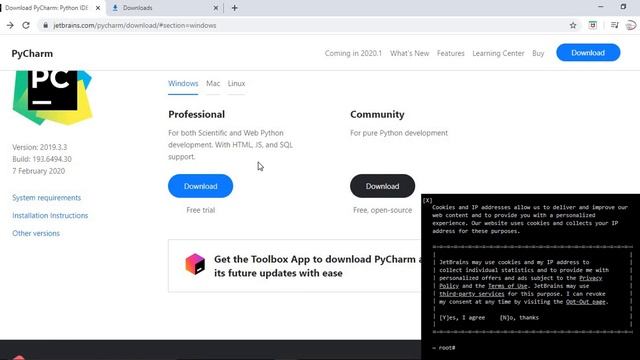Open the third-party services link
The height and width of the screenshot is (360, 640).
coord(472,294)
